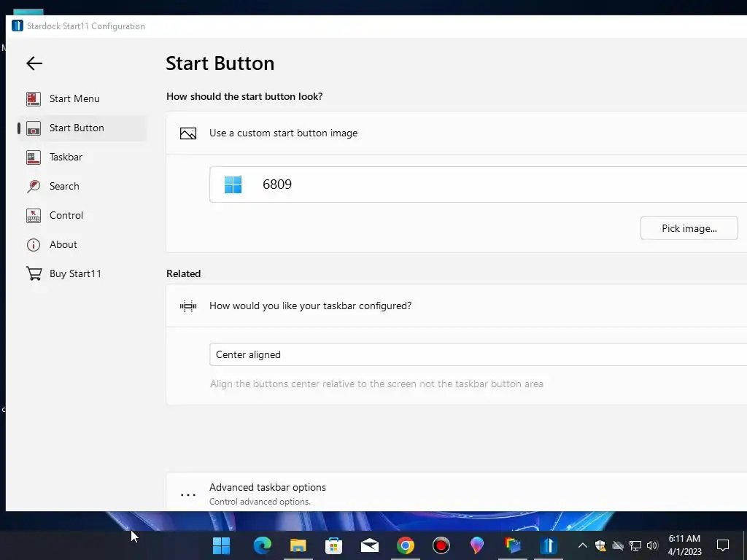
Task: Open the Search settings page
Action: [82, 186]
